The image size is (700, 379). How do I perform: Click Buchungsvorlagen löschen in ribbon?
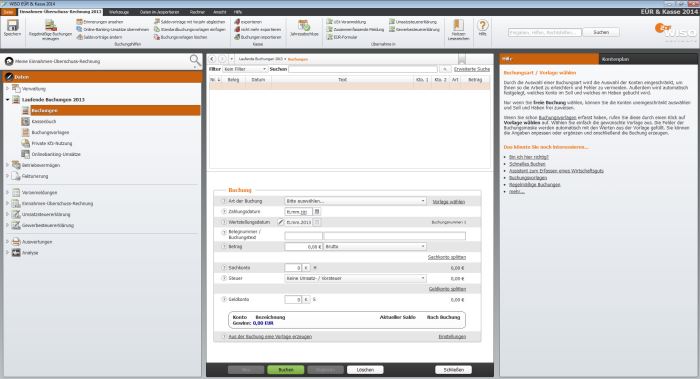tap(180, 37)
